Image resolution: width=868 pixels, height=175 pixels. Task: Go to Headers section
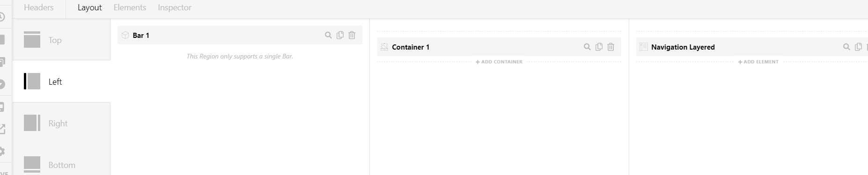pyautogui.click(x=39, y=7)
